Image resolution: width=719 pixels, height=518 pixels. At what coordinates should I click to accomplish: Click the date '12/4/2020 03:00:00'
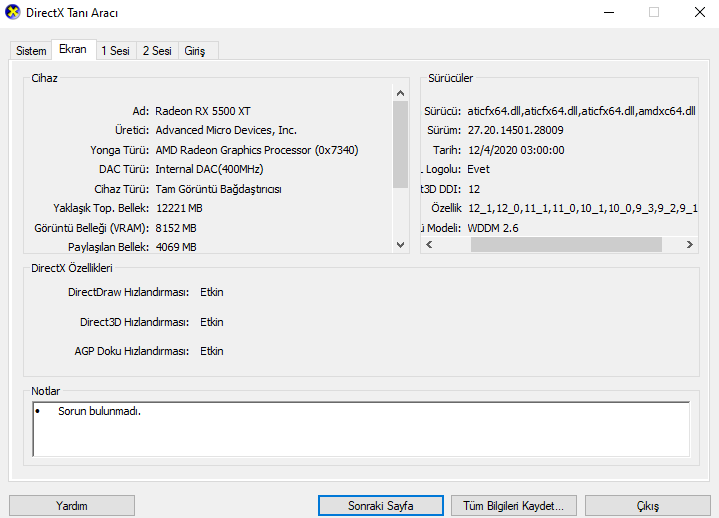[516, 150]
